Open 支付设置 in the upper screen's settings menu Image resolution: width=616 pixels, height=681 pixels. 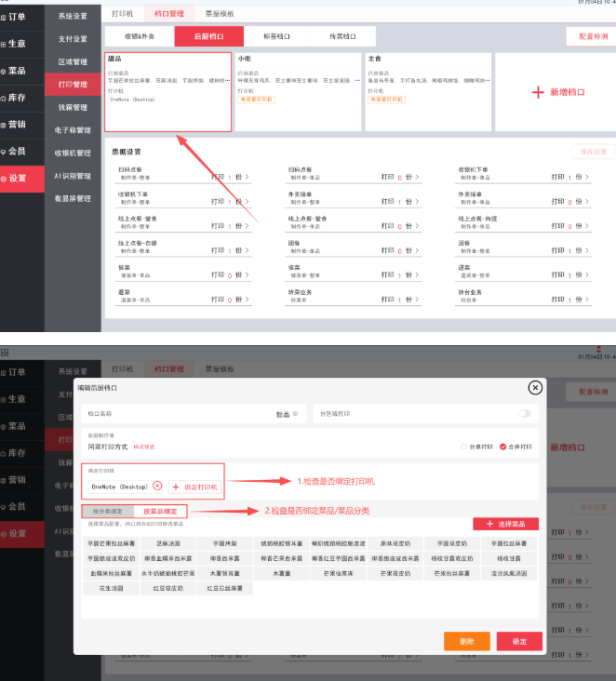pos(73,39)
